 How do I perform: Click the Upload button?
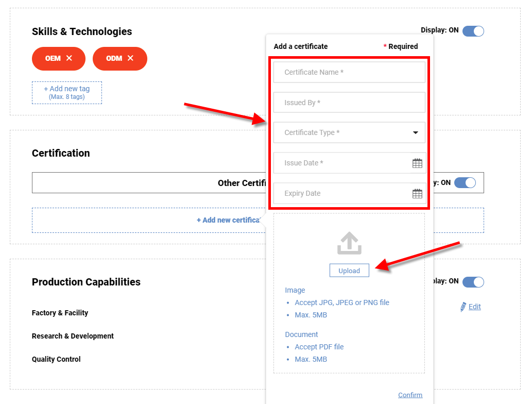click(x=349, y=271)
